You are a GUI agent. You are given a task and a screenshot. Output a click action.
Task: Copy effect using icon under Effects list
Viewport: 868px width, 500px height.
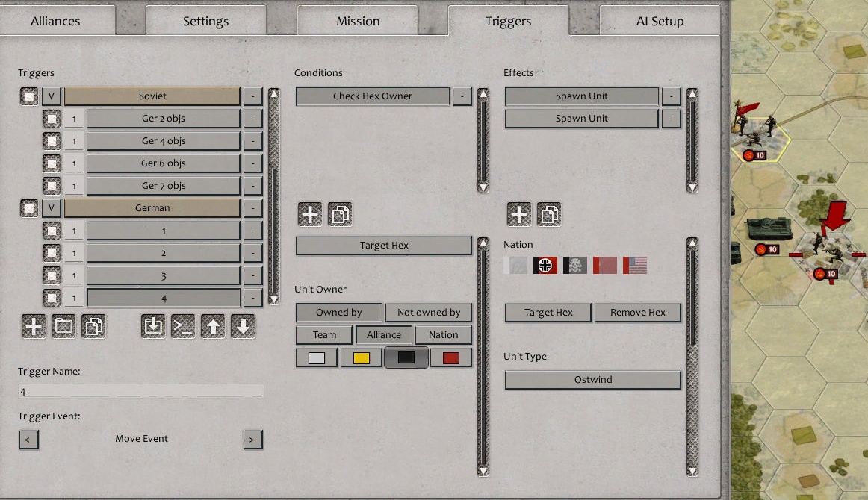click(548, 215)
